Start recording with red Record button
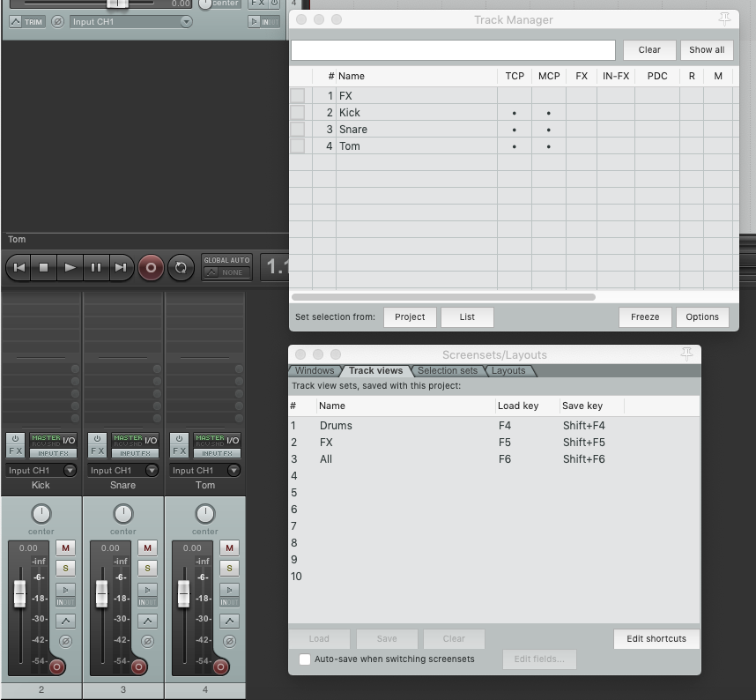The image size is (756, 700). pos(151,267)
